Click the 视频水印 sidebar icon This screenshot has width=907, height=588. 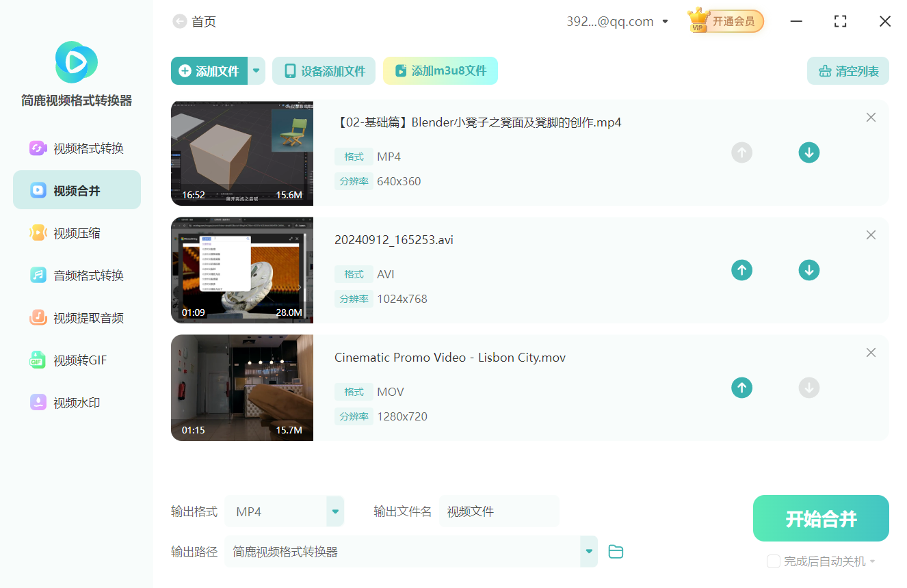38,403
